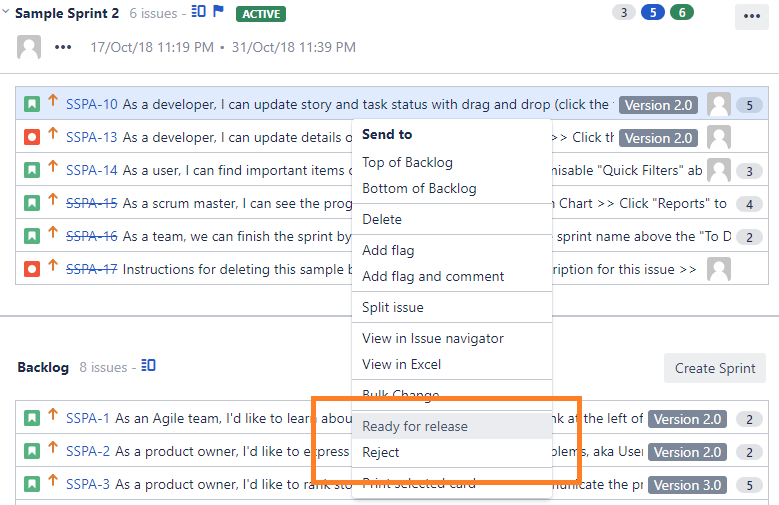Open issue SSPA-16 link
Image resolution: width=779 pixels, height=505 pixels.
point(92,236)
